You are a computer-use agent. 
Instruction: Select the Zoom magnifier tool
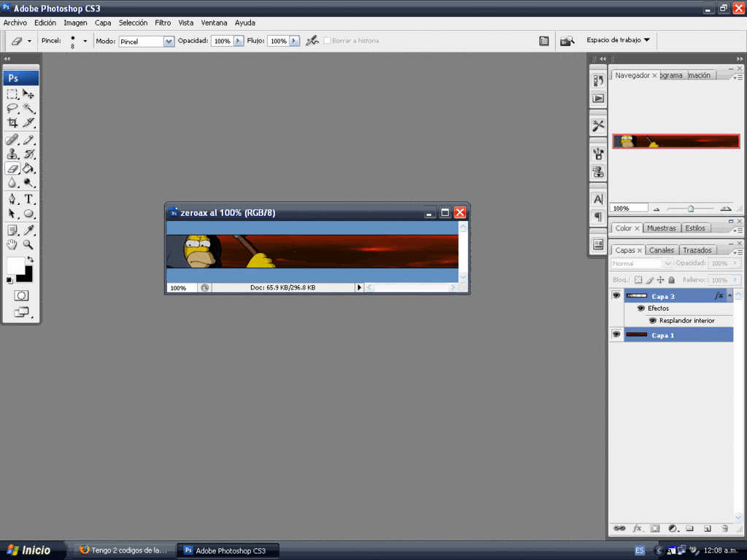tap(28, 245)
